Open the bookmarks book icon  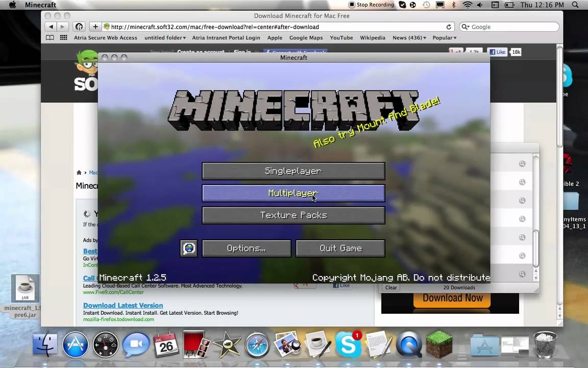(50, 37)
